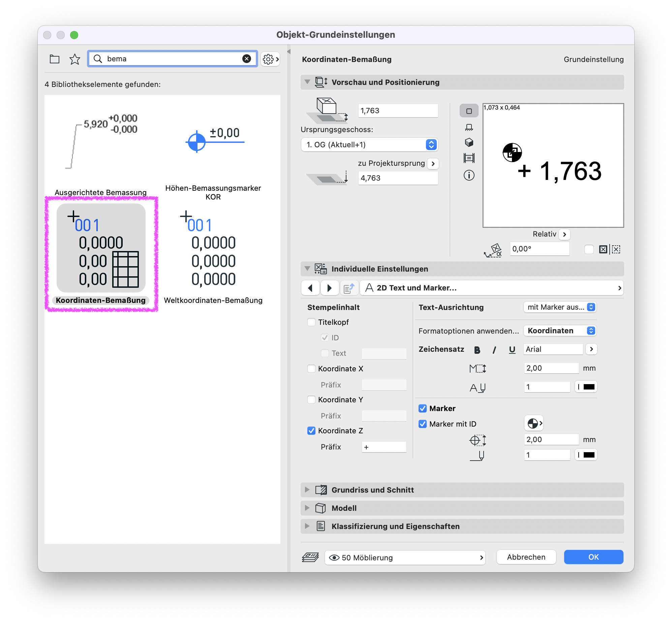Toggle the greyed ID checkbox

(x=325, y=338)
